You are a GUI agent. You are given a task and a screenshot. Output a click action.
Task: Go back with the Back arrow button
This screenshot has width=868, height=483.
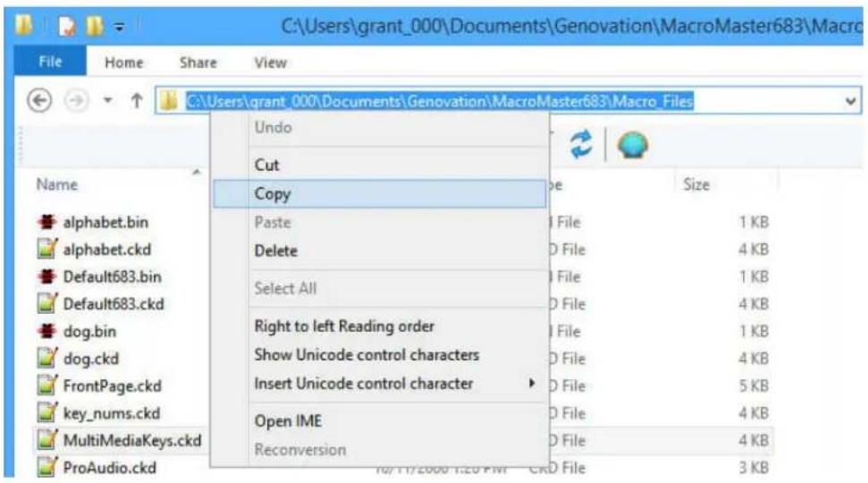(39, 101)
